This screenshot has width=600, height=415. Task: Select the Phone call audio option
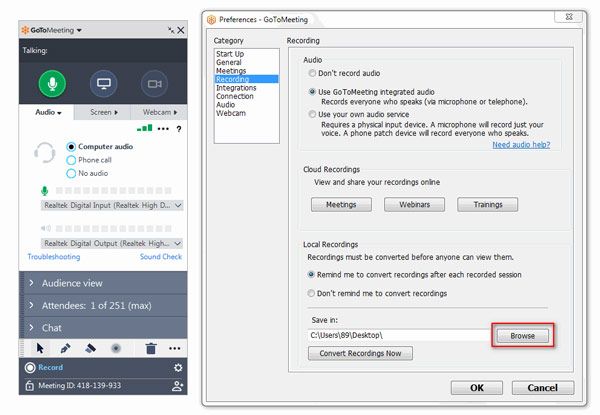[71, 160]
